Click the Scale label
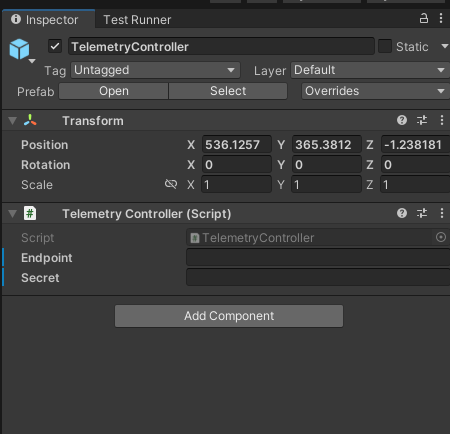 click(x=37, y=185)
